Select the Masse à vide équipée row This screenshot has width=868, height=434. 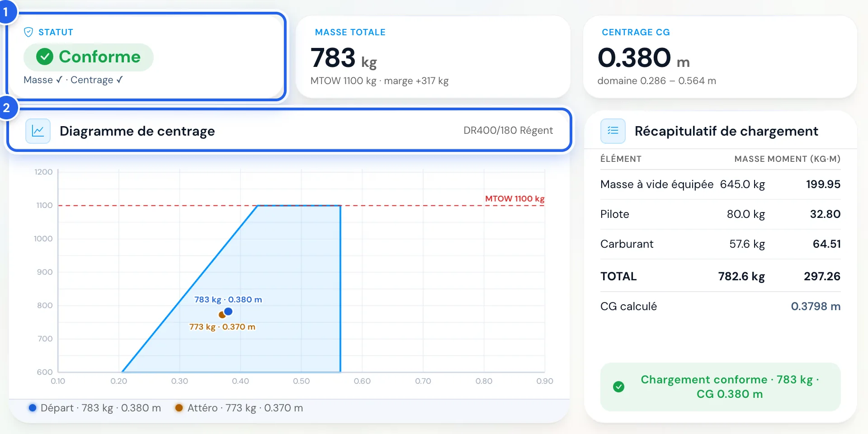pos(720,184)
